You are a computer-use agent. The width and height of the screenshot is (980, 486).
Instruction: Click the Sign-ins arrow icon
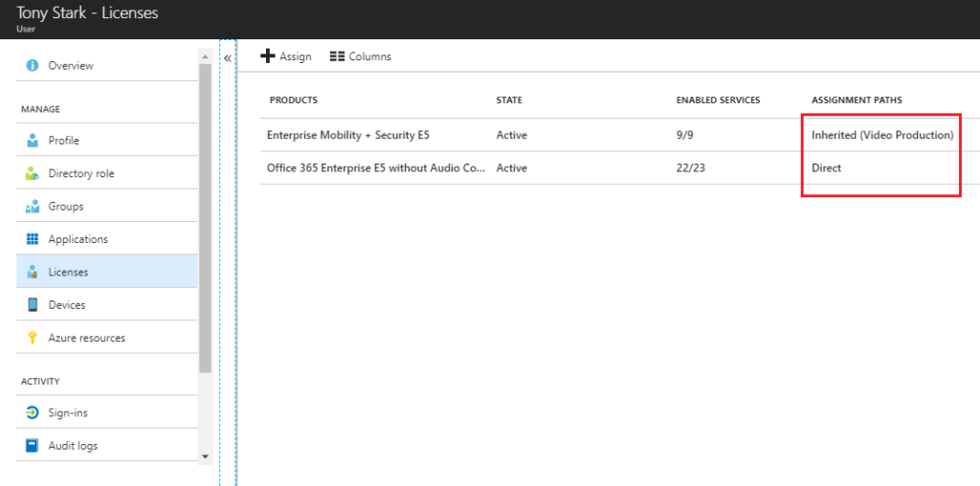[33, 413]
